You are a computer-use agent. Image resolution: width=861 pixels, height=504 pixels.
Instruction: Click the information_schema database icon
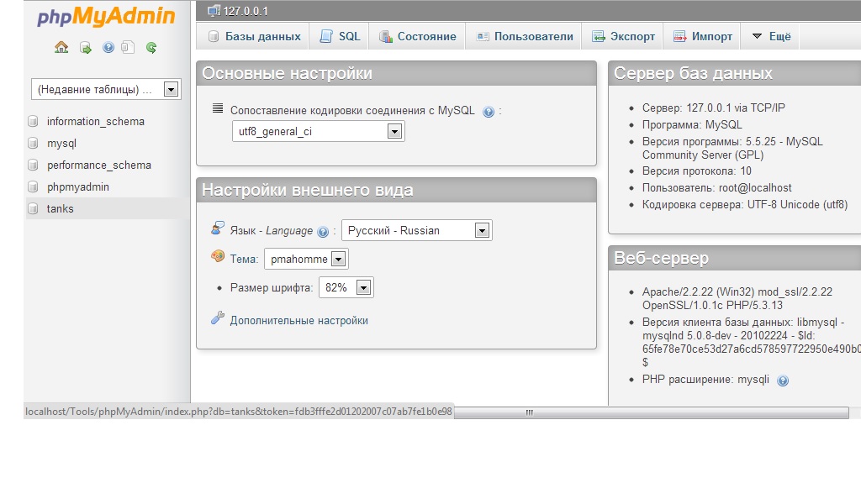click(x=33, y=121)
